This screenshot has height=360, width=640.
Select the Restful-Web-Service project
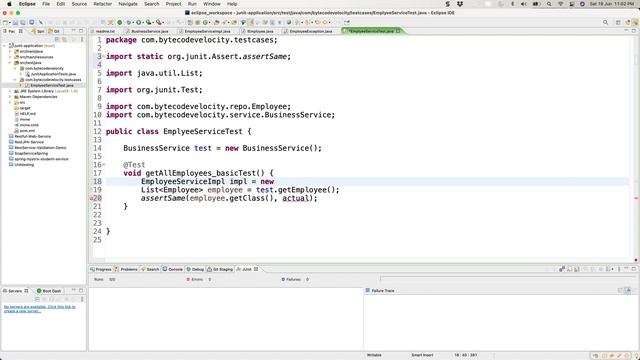click(x=32, y=136)
